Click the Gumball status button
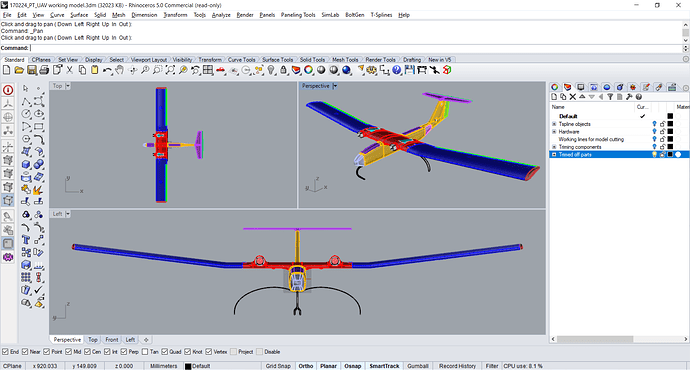 418,366
